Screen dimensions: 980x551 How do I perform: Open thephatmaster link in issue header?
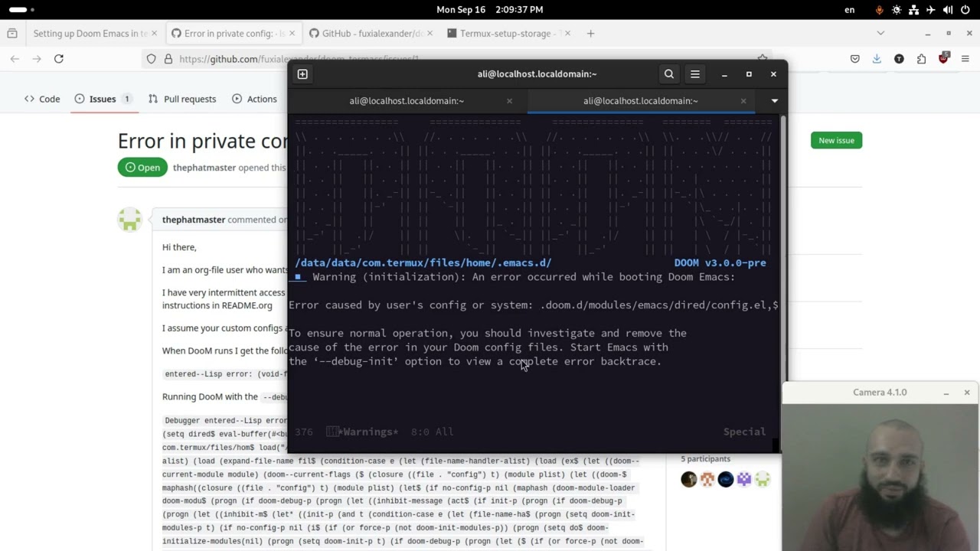204,168
